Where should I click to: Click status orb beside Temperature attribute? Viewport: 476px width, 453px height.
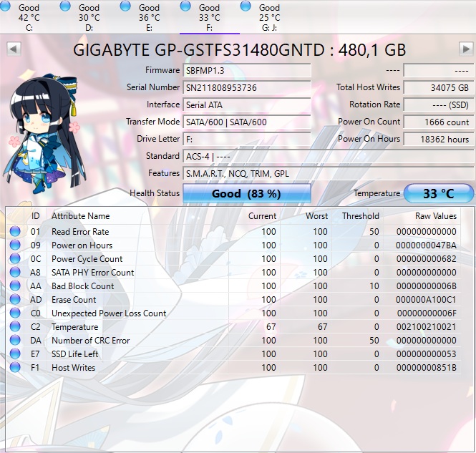15,327
